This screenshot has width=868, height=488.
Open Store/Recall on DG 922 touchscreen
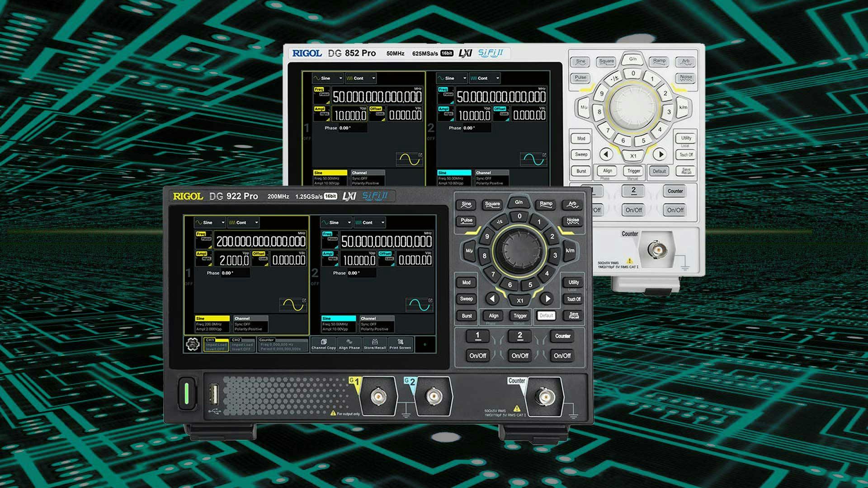[x=375, y=344]
